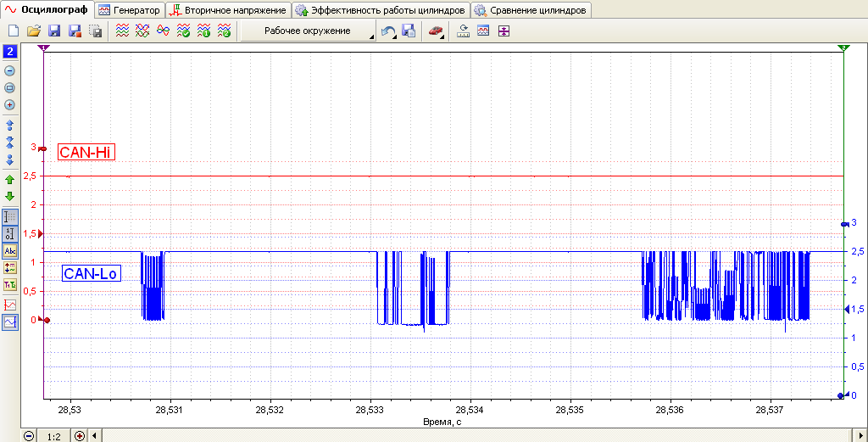
Task: Select the stacked waveforms display mode
Action: 122,31
